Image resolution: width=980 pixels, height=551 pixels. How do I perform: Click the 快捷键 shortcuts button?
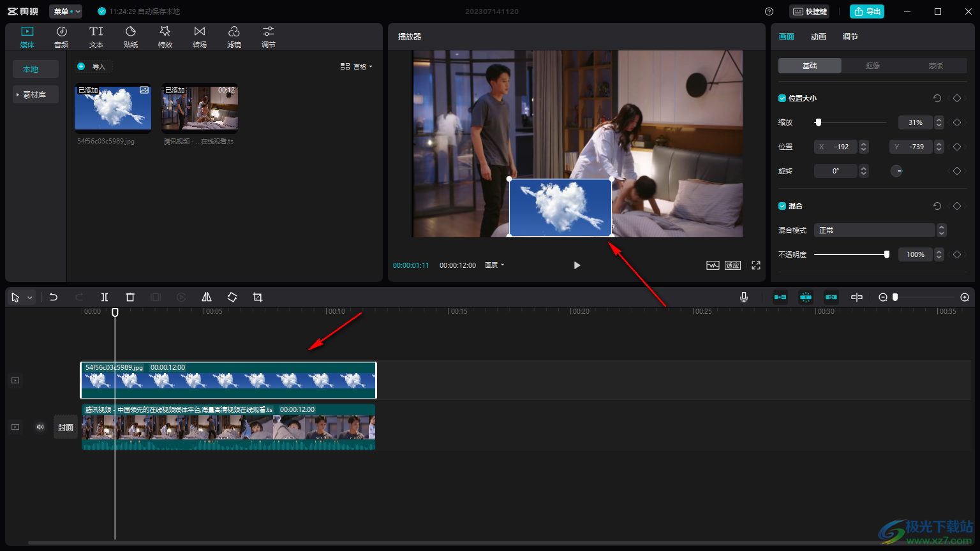click(810, 11)
